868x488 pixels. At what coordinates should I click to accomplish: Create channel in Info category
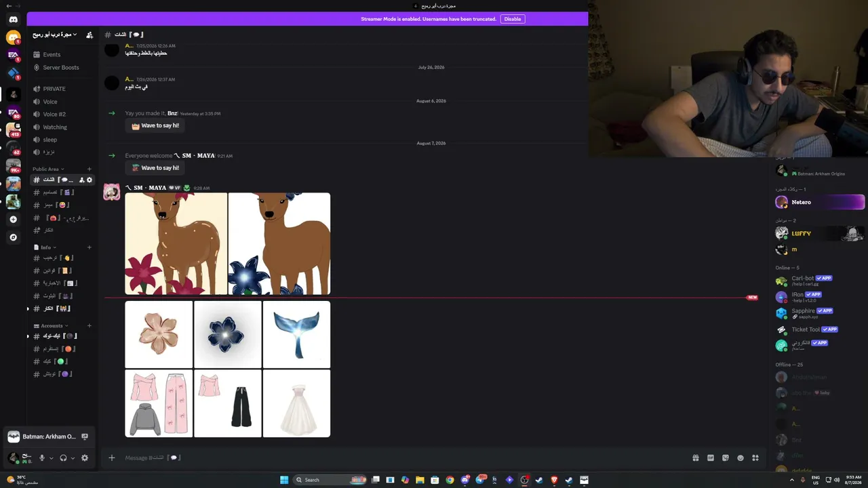89,247
